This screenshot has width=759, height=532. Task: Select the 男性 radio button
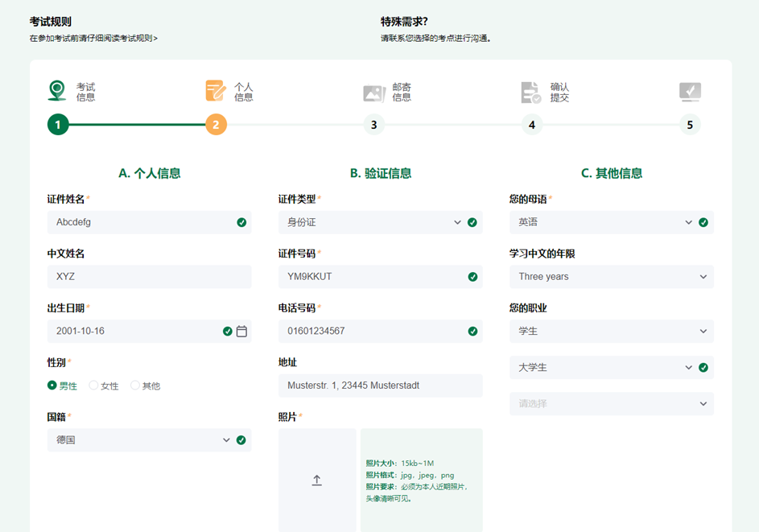(x=52, y=386)
